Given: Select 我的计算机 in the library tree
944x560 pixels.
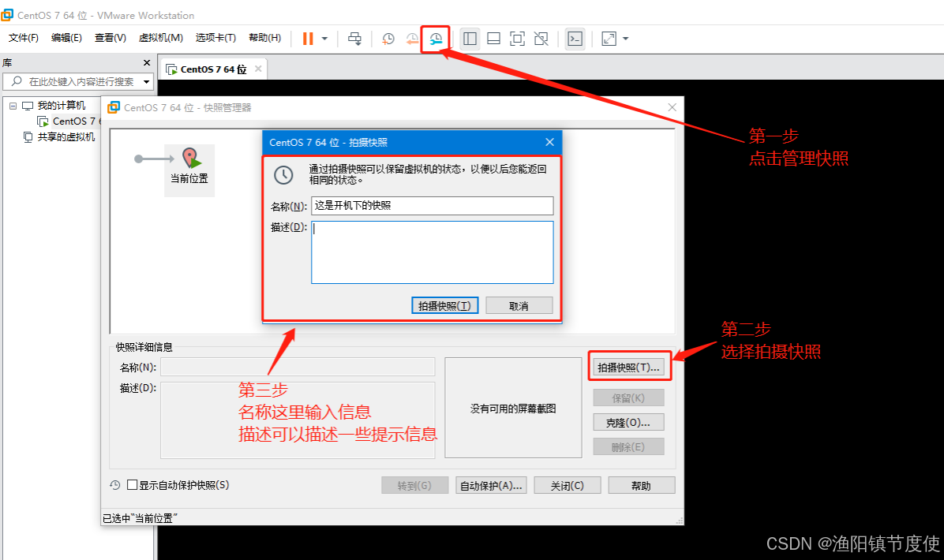Looking at the screenshot, I should tap(62, 105).
